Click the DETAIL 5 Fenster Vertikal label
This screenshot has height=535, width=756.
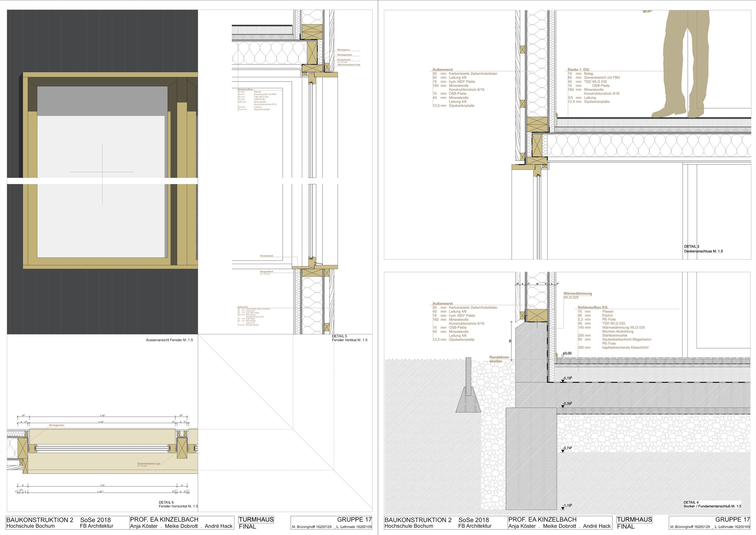point(349,338)
